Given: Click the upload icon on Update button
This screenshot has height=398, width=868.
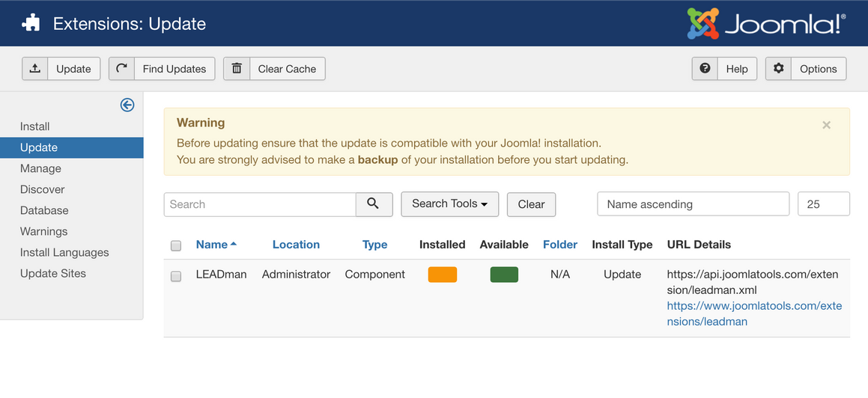Looking at the screenshot, I should [x=35, y=69].
